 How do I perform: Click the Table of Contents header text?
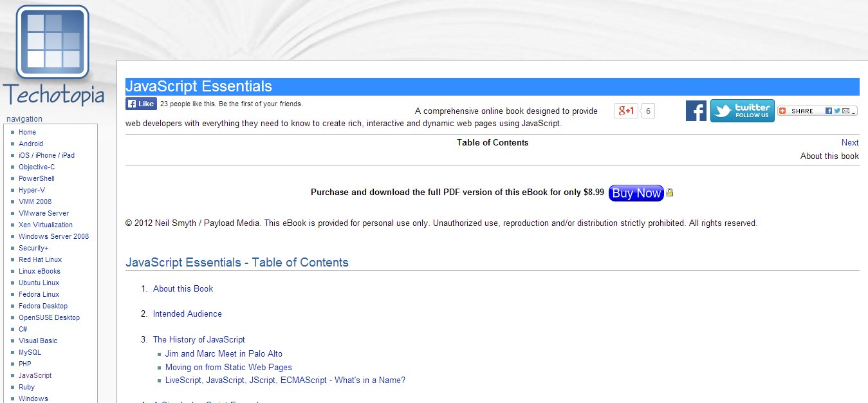(493, 143)
